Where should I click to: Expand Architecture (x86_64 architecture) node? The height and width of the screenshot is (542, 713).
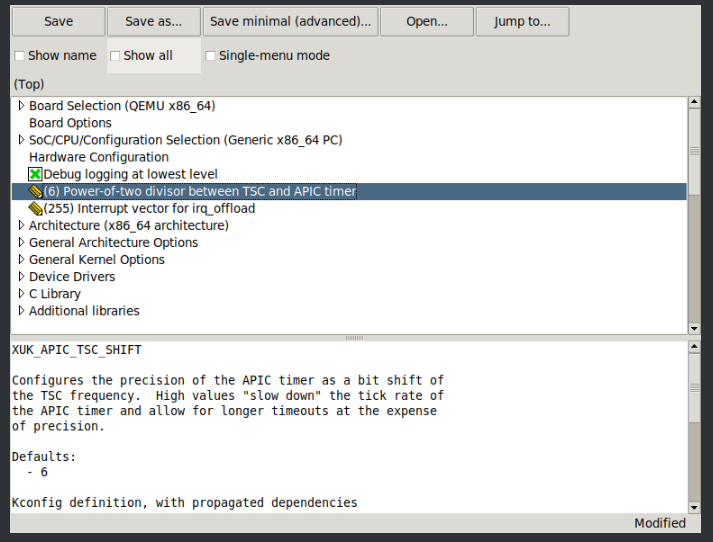[21, 225]
